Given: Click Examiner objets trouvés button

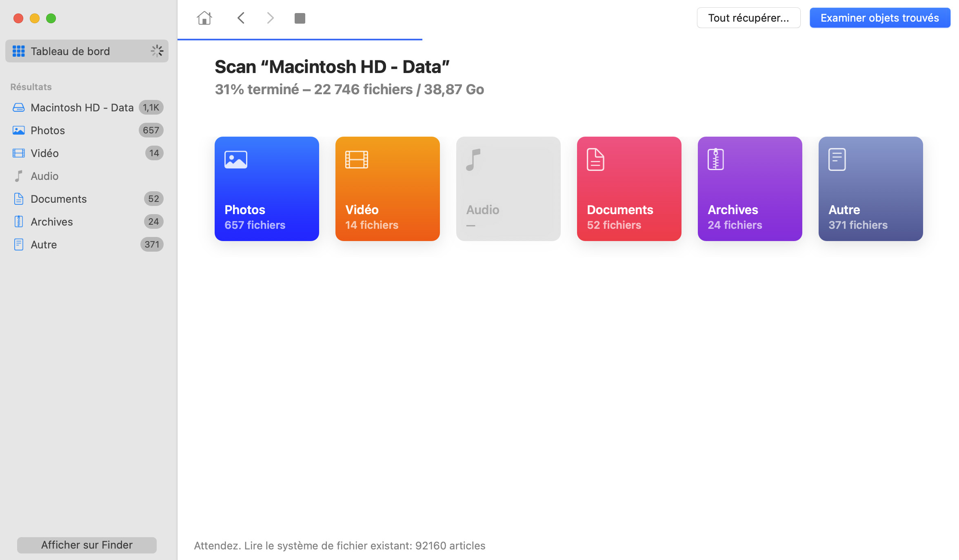Looking at the screenshot, I should [x=880, y=17].
